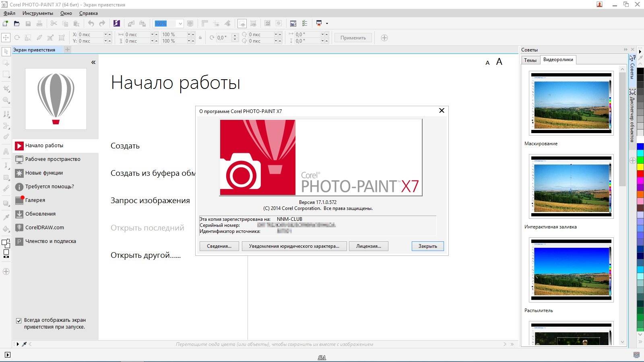Click the smaller font size A icon
Viewport: 644px width, 362px height.
coord(487,63)
